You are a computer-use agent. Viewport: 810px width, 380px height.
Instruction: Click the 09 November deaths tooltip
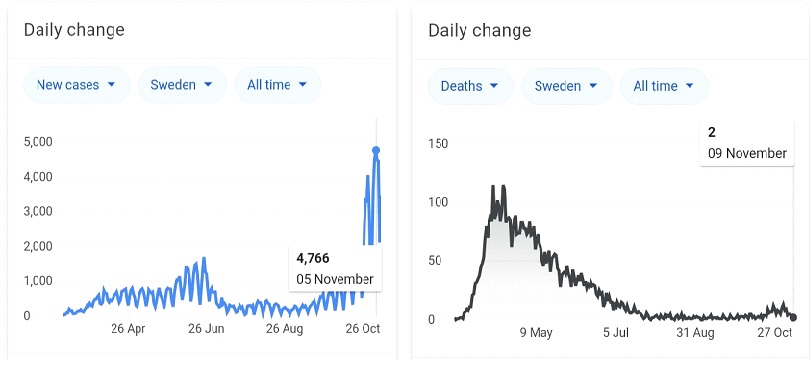(747, 143)
